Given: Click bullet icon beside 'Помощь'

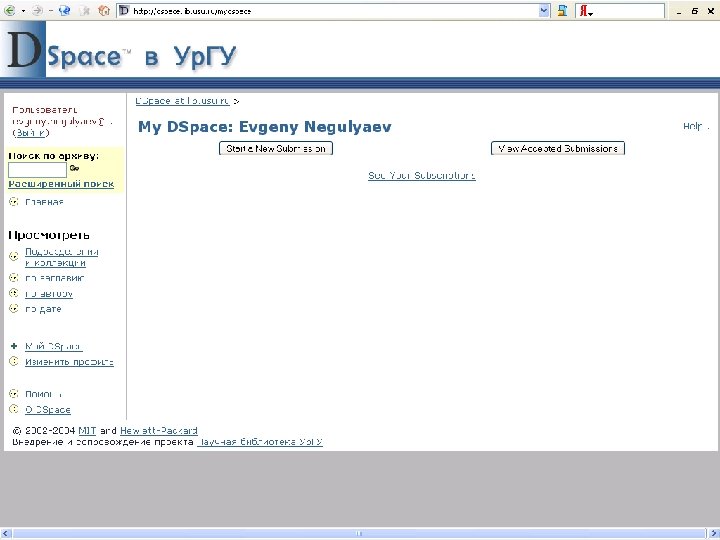Looking at the screenshot, I should [14, 394].
